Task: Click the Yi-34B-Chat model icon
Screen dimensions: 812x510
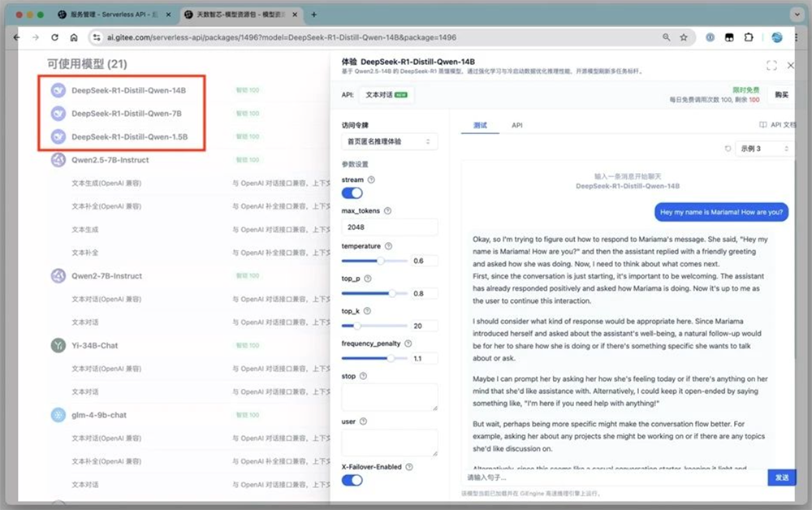Action: click(58, 346)
